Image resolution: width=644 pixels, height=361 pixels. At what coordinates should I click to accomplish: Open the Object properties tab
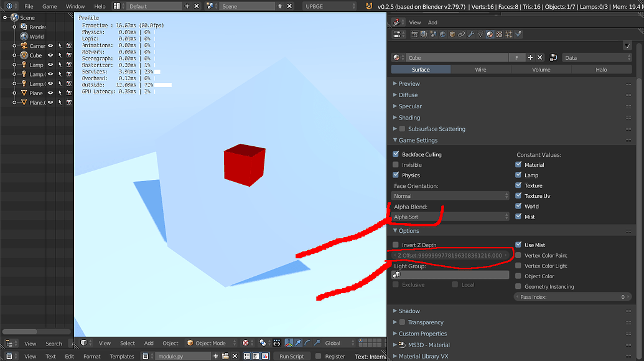click(x=452, y=34)
